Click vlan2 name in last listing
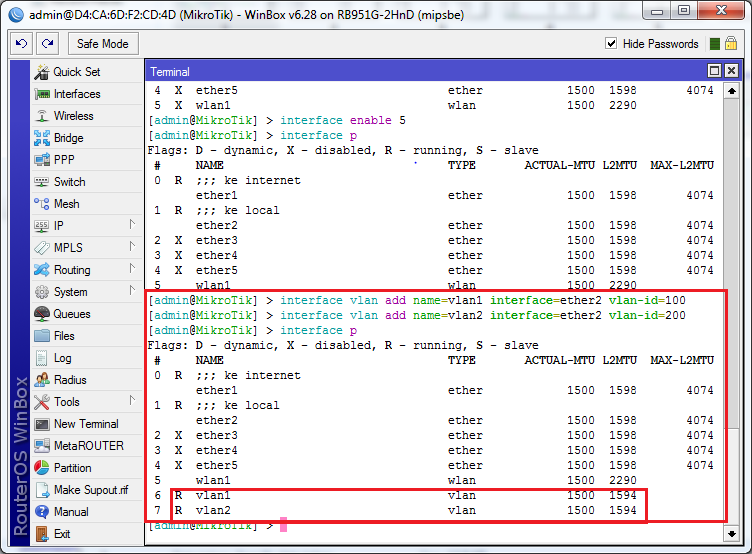Image resolution: width=752 pixels, height=554 pixels. coord(213,510)
